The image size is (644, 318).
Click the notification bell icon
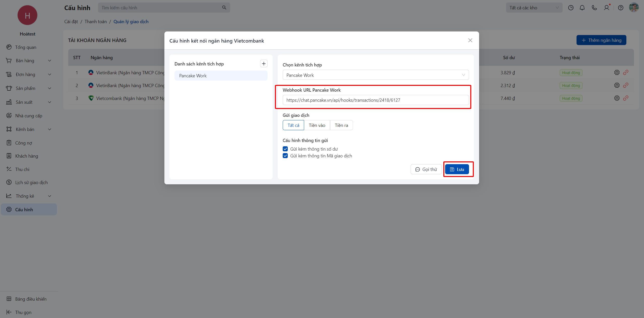[582, 8]
